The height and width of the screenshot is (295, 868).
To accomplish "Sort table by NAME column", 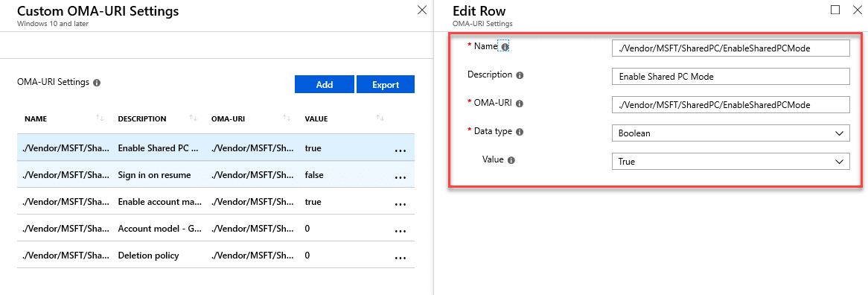I will point(100,118).
